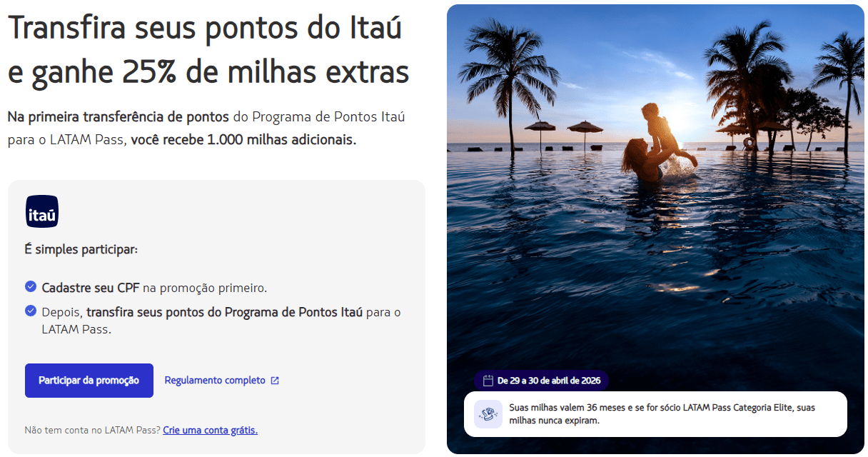868x457 pixels.
Task: Click the transfira seus pontos do Programa bold step text
Action: click(x=225, y=312)
